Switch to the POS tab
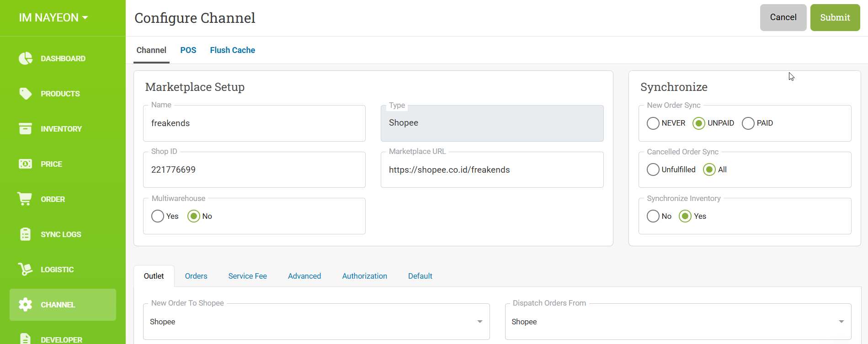This screenshot has width=868, height=344. click(x=188, y=50)
